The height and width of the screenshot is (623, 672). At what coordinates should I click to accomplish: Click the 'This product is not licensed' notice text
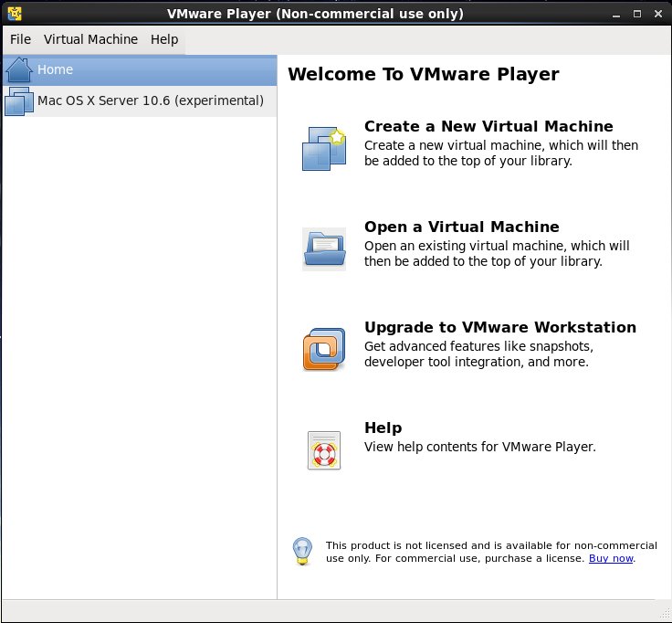coord(491,552)
